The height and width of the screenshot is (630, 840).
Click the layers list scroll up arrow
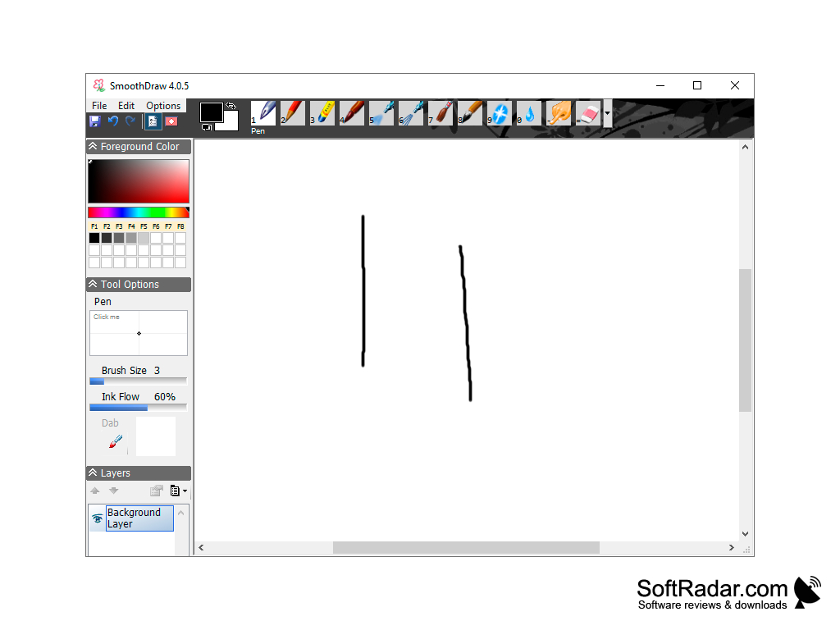181,513
